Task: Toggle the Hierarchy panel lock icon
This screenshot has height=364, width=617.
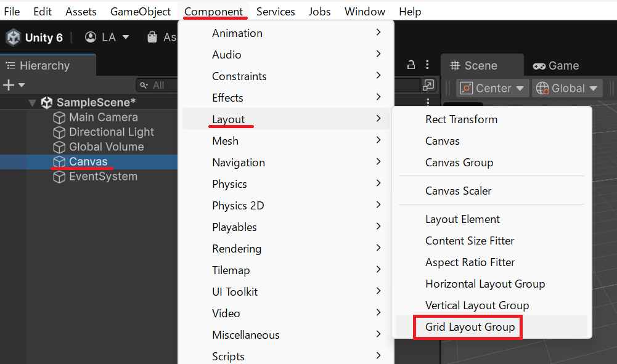Action: pos(411,65)
